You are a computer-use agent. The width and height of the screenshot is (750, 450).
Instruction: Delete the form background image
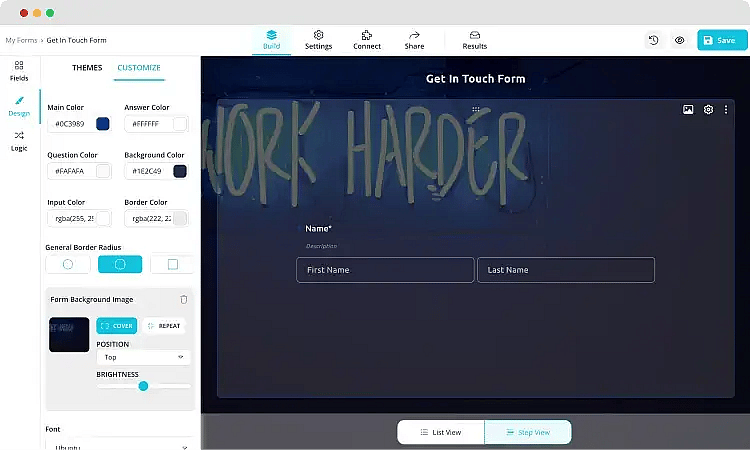click(x=184, y=299)
